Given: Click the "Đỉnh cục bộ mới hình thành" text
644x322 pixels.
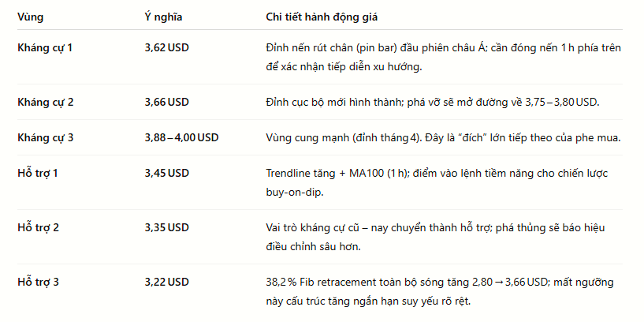Looking at the screenshot, I should [334, 102].
